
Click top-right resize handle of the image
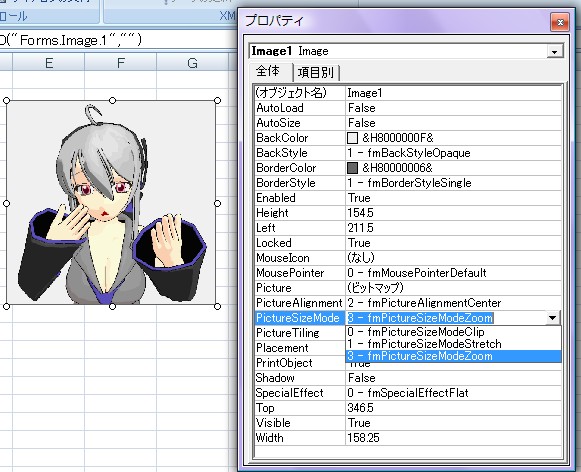tap(218, 100)
